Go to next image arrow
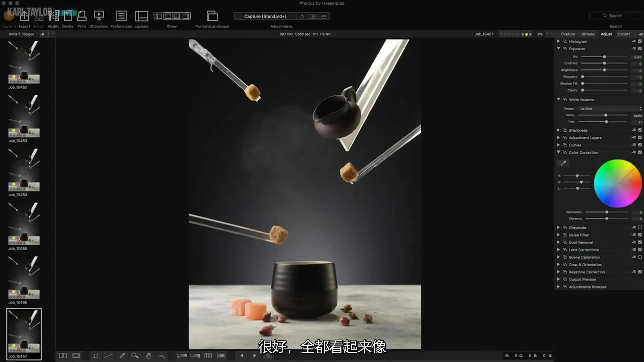644x362 pixels. (x=255, y=356)
